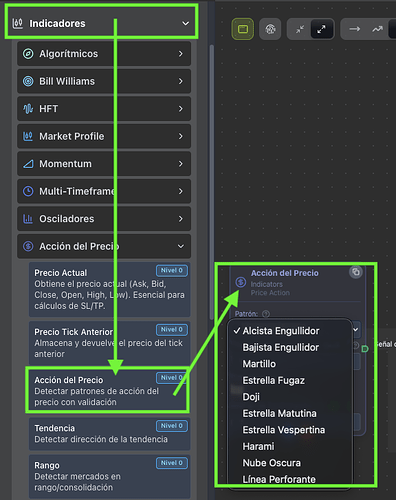This screenshot has height=500, width=396.
Task: Select the zigzag arrow connector icon
Action: pos(377,29)
